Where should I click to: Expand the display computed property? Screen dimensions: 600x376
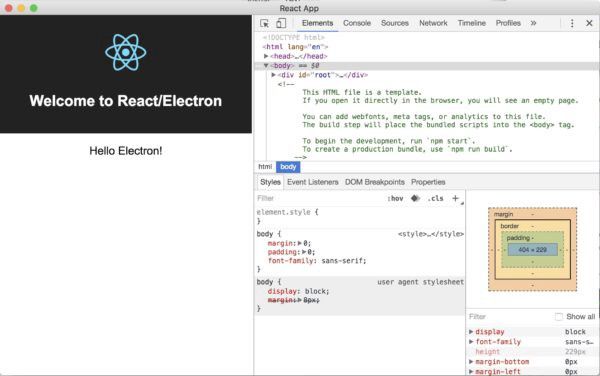471,332
